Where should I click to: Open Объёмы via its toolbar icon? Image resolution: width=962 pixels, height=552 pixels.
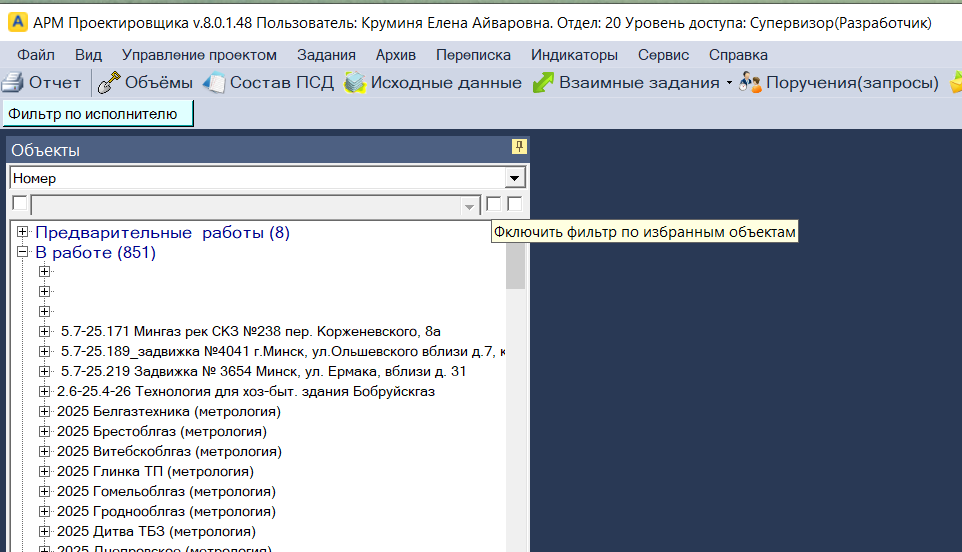pos(109,83)
